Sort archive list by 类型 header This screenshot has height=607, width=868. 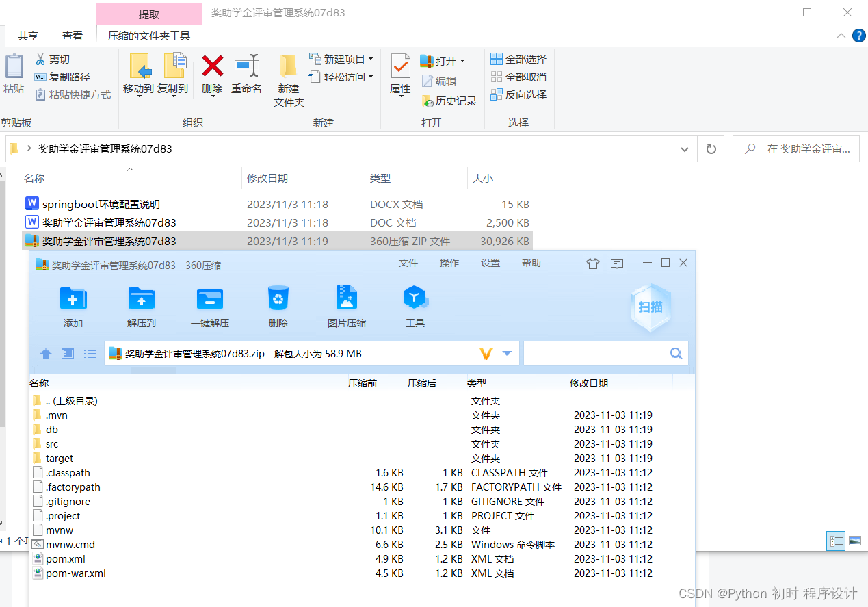point(477,383)
